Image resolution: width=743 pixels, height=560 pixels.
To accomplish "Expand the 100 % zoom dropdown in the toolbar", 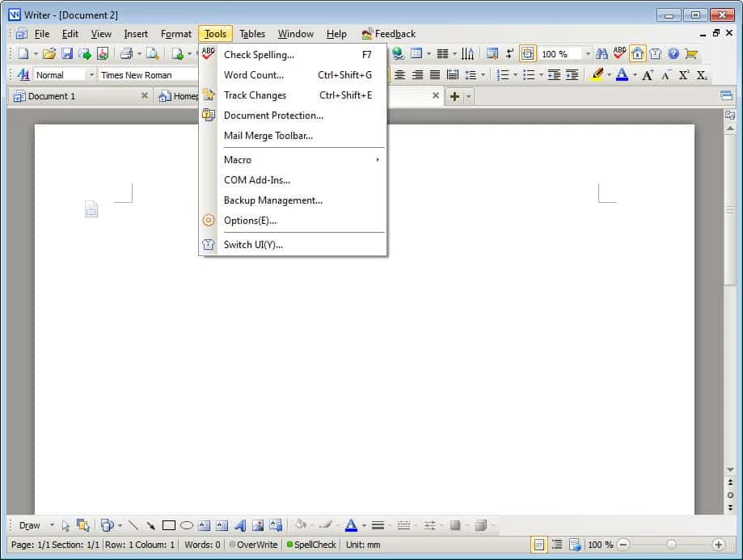I will 588,54.
